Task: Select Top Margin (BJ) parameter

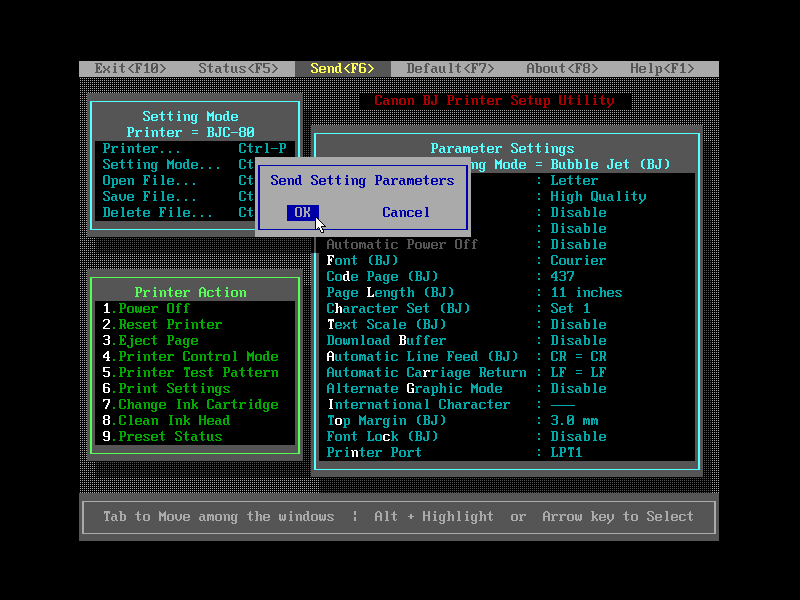Action: 386,420
